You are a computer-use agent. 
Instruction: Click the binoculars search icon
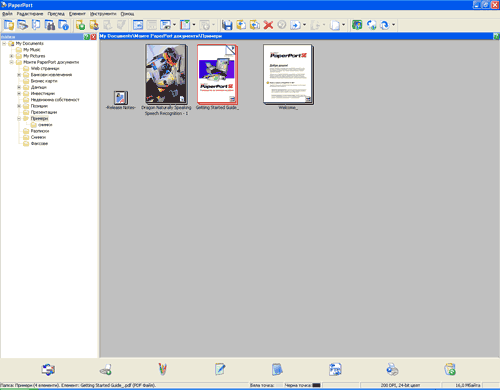(x=50, y=25)
